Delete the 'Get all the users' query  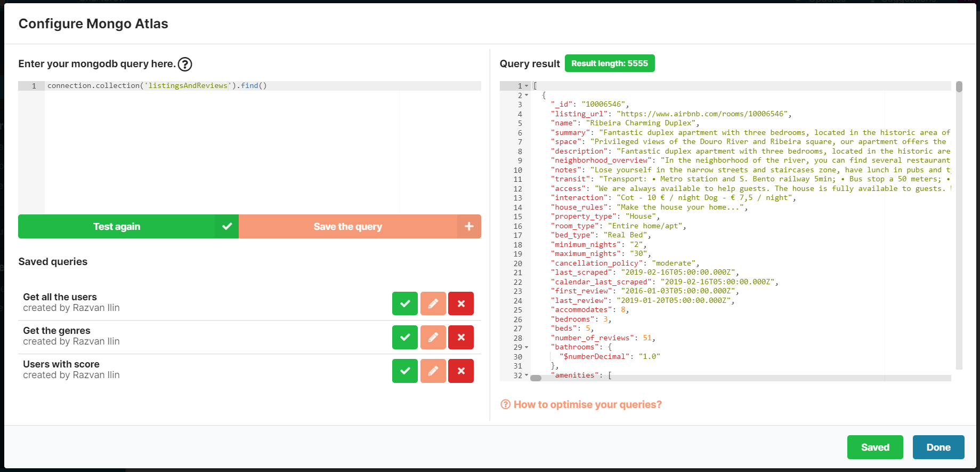point(461,303)
